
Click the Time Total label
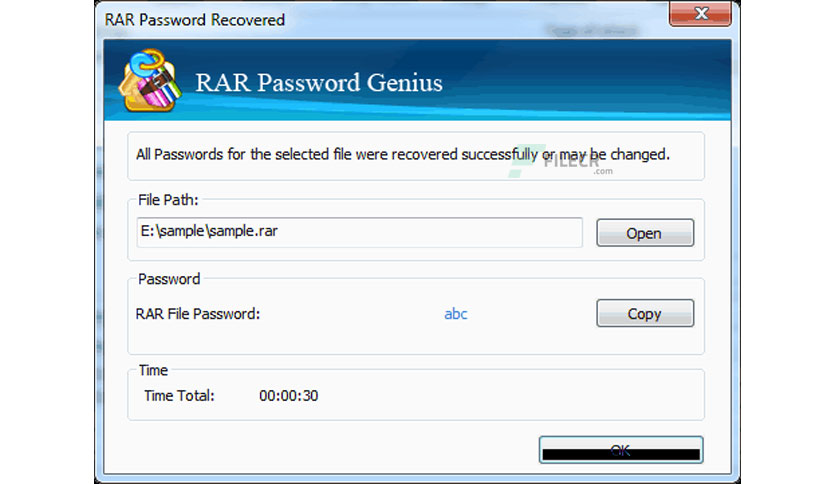179,396
